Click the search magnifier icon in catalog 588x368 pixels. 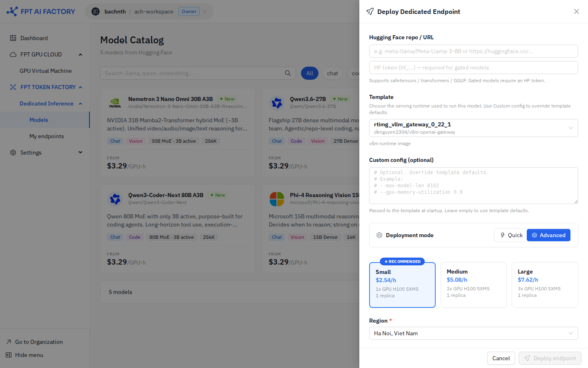click(288, 73)
